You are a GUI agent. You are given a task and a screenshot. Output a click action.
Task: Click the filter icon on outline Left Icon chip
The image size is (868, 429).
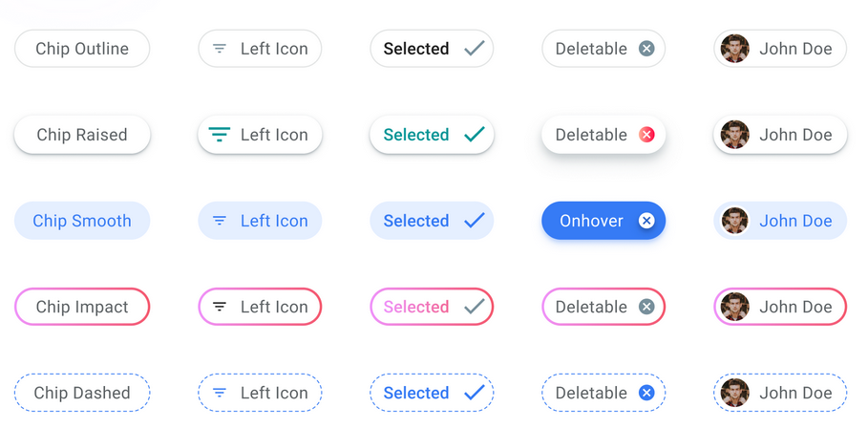coord(220,49)
